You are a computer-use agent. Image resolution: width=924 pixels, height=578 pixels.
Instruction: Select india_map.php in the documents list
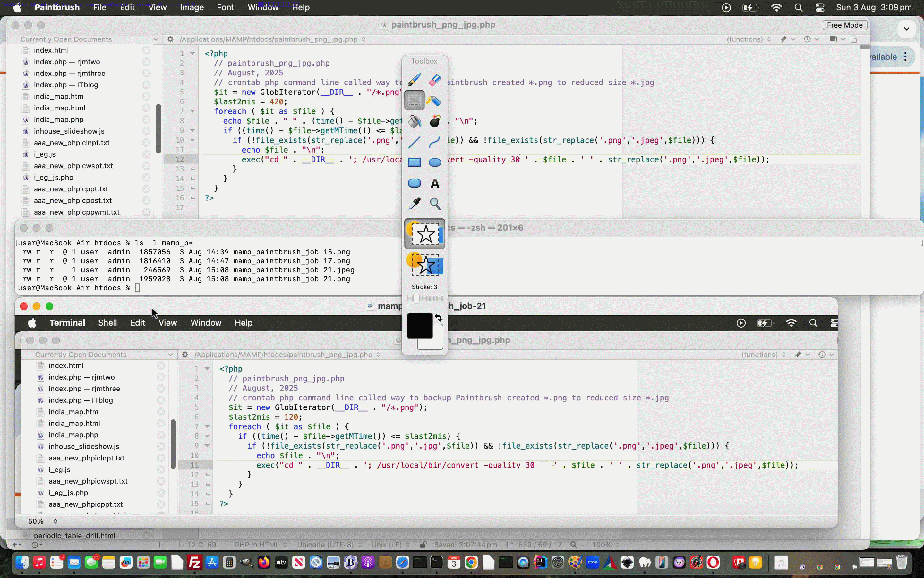58,120
